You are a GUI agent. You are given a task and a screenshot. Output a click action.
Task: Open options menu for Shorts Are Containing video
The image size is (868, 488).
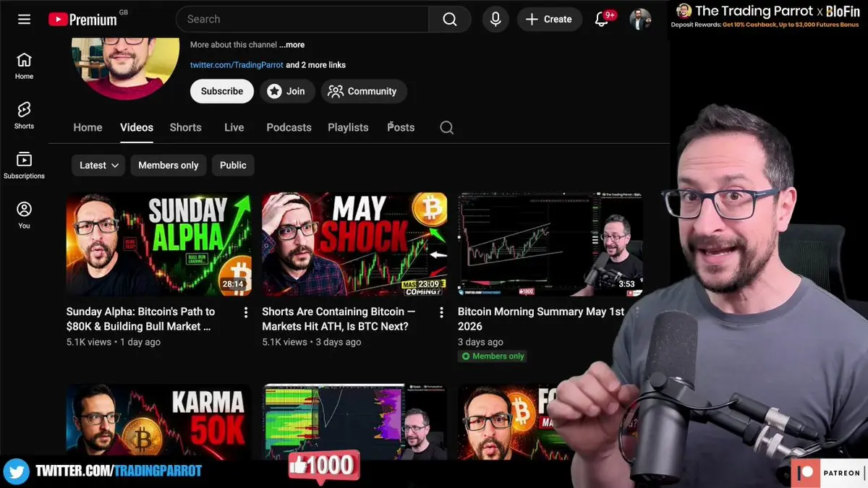(441, 312)
